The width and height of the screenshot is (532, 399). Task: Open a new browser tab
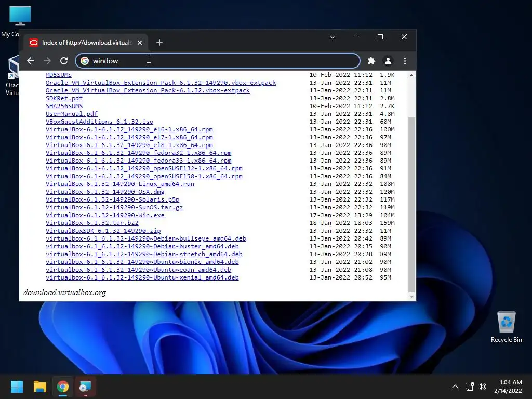click(159, 43)
